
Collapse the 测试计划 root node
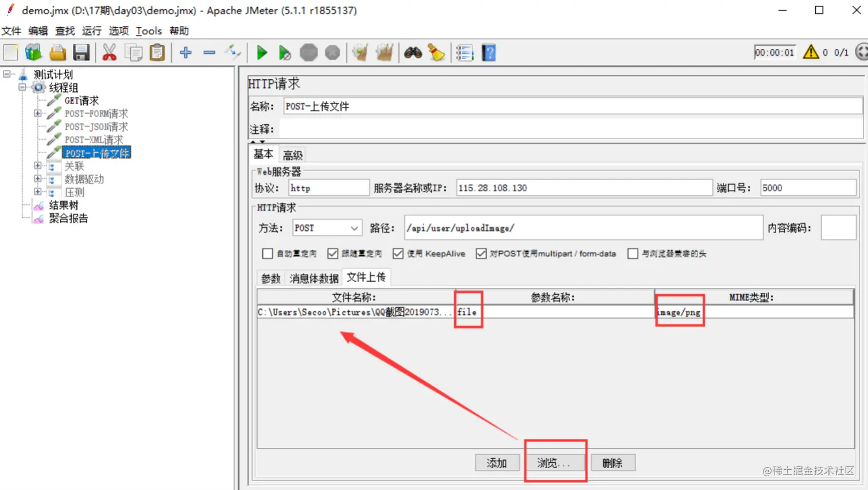click(x=7, y=74)
